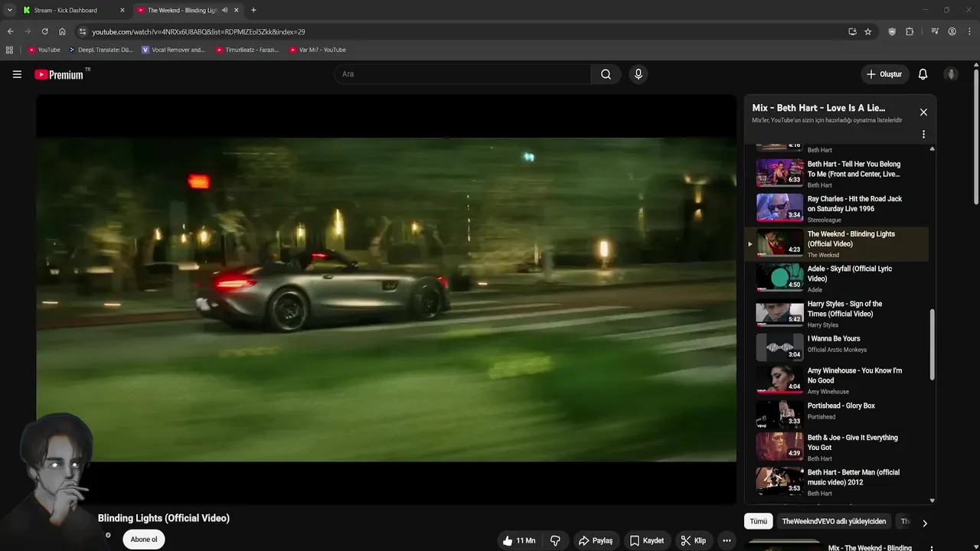Save the video with Kaydet
Viewport: 980px width, 551px height.
tap(647, 540)
